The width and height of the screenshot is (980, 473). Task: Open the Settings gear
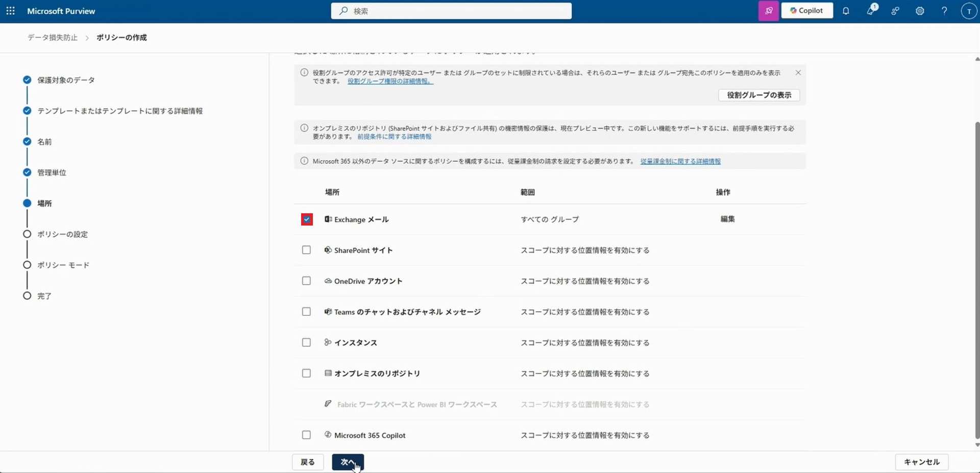click(x=920, y=11)
